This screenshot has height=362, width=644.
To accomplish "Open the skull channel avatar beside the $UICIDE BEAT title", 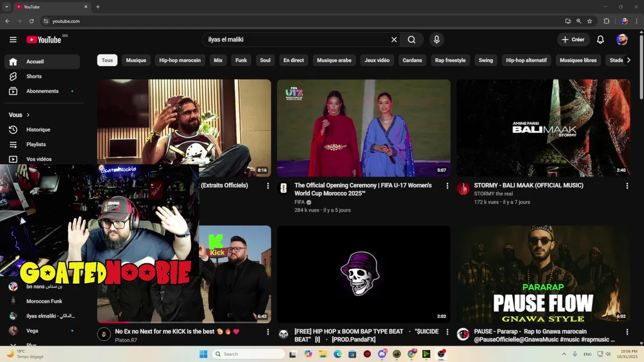I will pos(283,334).
